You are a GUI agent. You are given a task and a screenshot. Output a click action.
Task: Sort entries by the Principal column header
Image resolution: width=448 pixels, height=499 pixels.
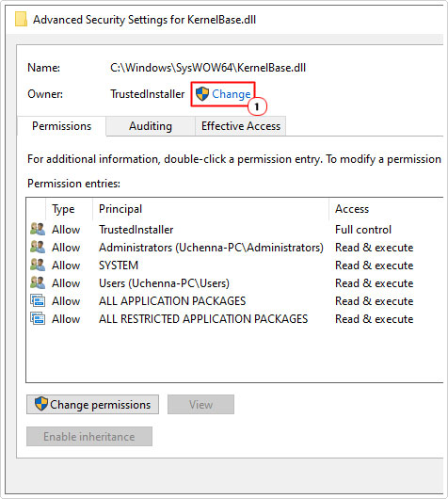(211, 209)
